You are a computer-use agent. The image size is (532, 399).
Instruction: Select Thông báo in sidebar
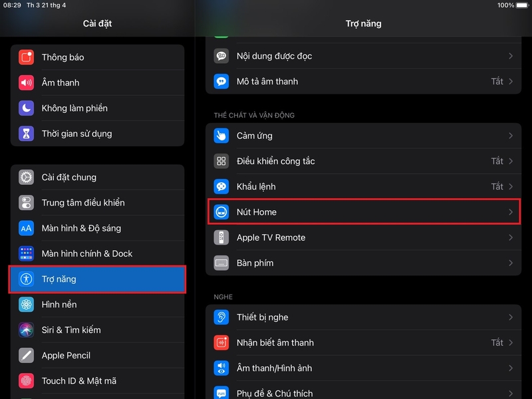click(97, 57)
